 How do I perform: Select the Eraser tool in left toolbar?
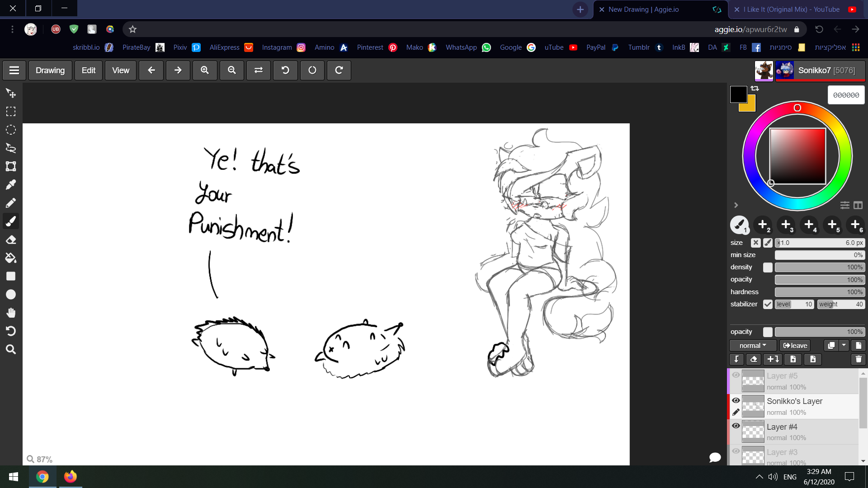(x=11, y=240)
